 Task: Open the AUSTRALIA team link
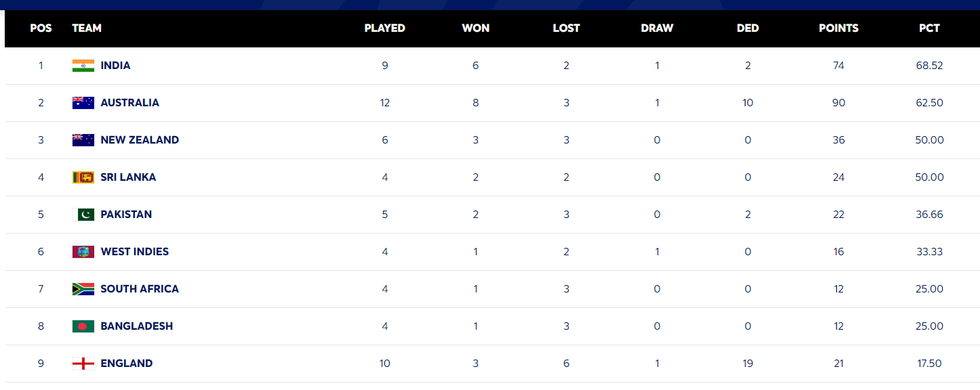pyautogui.click(x=129, y=103)
